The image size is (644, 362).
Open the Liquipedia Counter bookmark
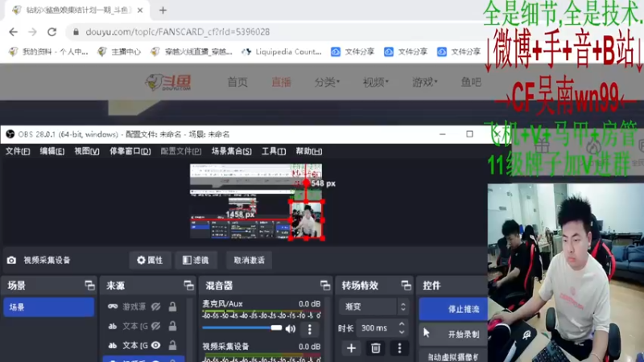point(282,51)
